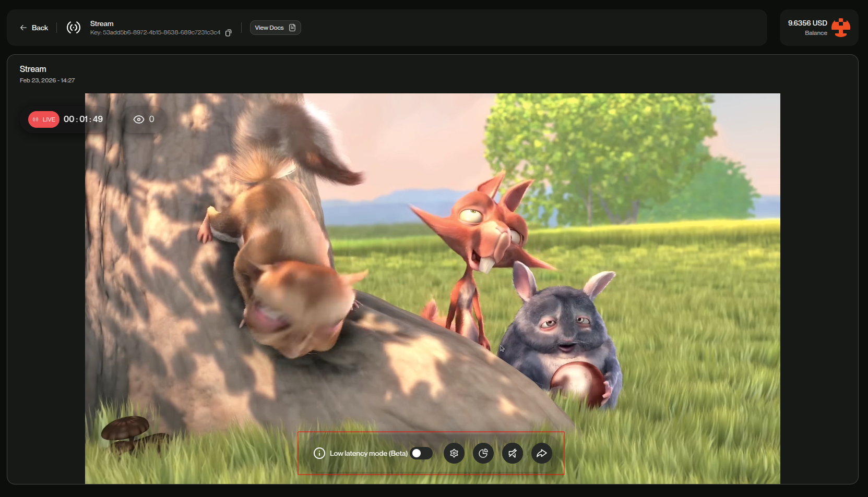Click the stream timer showing 00:01:49
The width and height of the screenshot is (868, 497).
(83, 119)
